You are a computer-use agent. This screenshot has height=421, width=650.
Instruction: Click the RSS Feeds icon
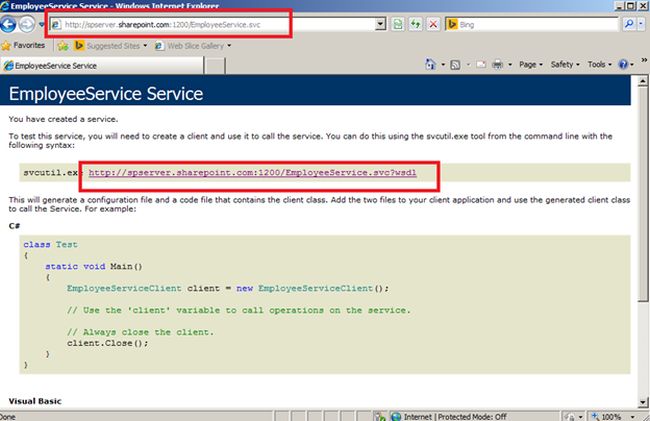coord(455,65)
